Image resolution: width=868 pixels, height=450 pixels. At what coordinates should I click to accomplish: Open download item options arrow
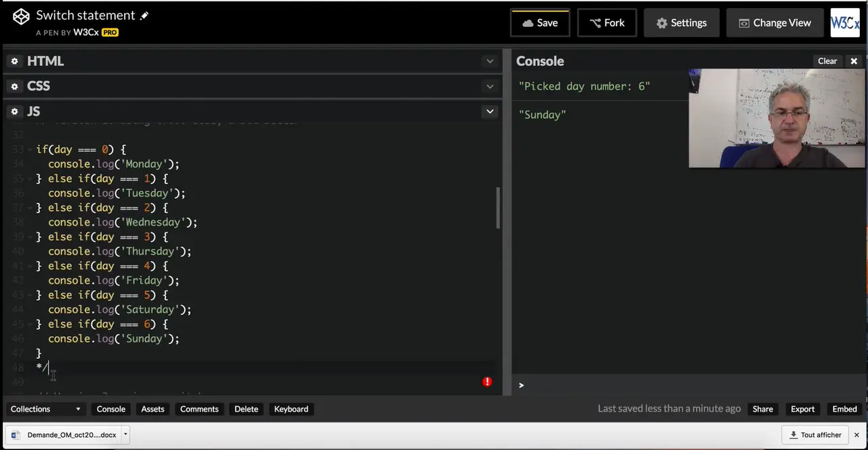click(125, 435)
